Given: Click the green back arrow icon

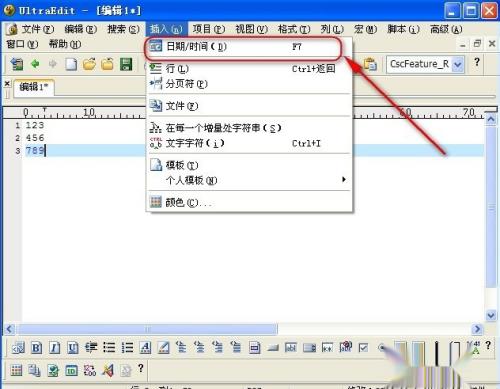Looking at the screenshot, I should point(35,64).
